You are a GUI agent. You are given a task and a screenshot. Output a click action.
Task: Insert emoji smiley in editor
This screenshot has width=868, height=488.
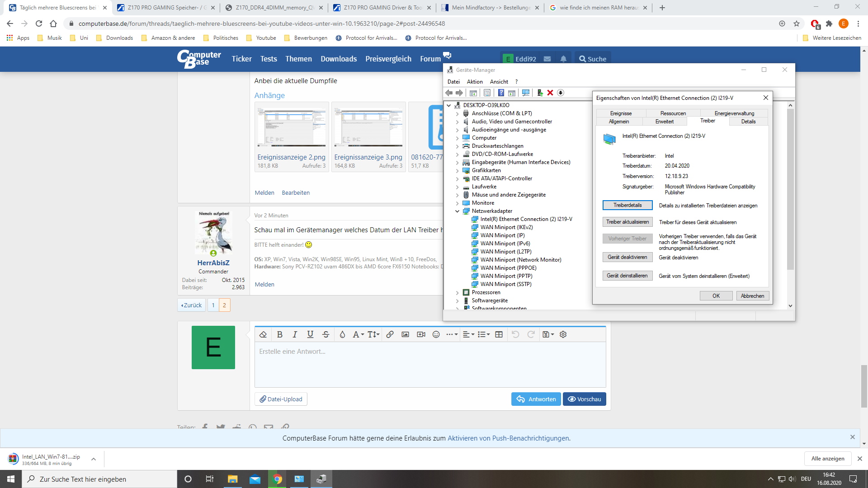tap(436, 334)
